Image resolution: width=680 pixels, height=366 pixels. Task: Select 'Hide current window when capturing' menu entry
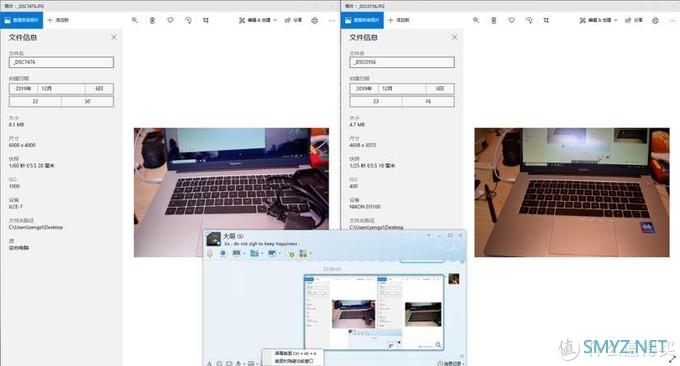coord(294,361)
